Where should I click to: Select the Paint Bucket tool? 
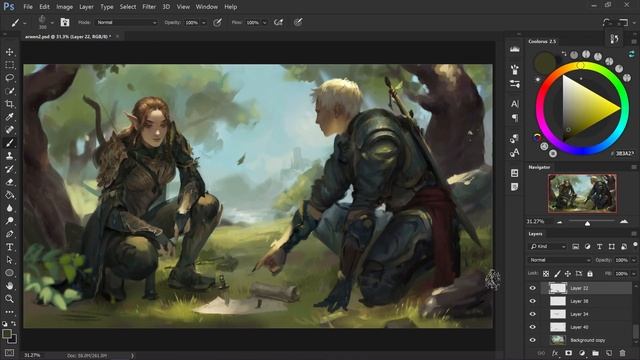[x=9, y=195]
